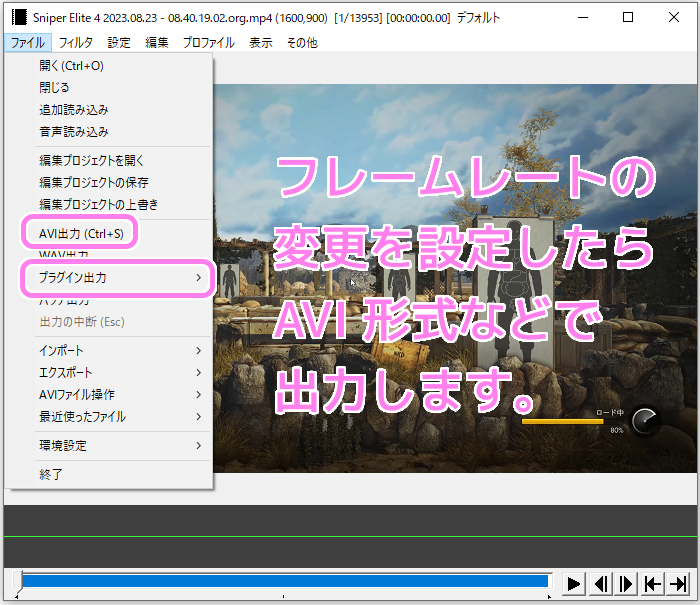The width and height of the screenshot is (700, 605).
Task: Choose 閉じる from the file menu
Action: 109,88
